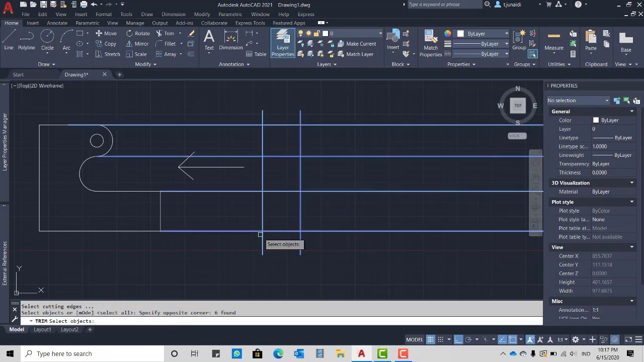This screenshot has width=644, height=362.
Task: Click Match Properties tool
Action: 431,43
